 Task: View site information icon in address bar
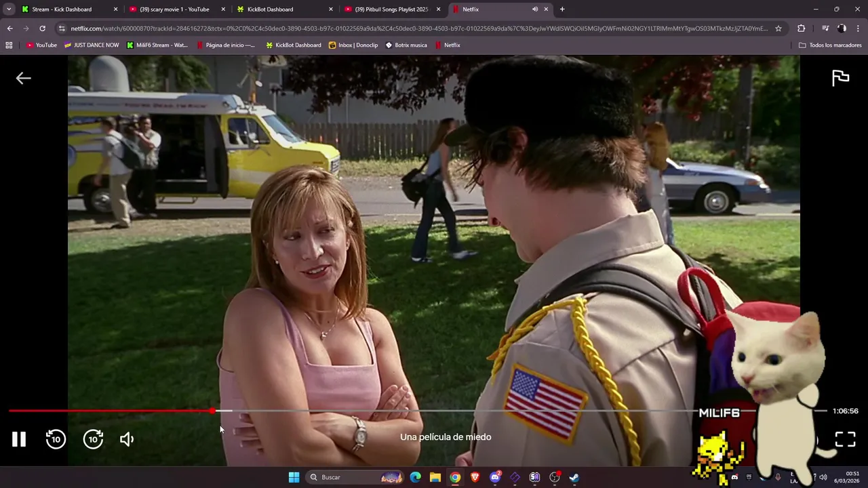62,28
